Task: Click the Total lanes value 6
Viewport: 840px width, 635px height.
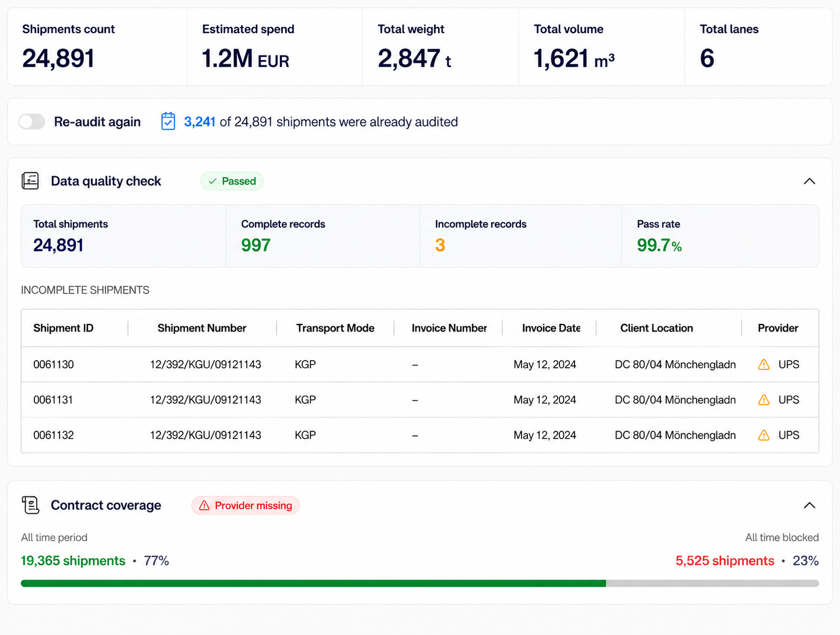Action: [707, 59]
